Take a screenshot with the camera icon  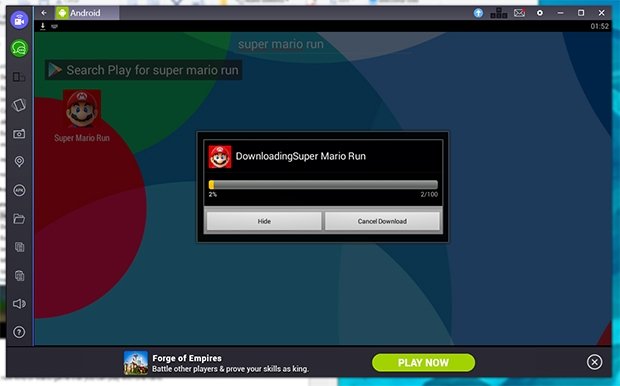click(x=19, y=134)
